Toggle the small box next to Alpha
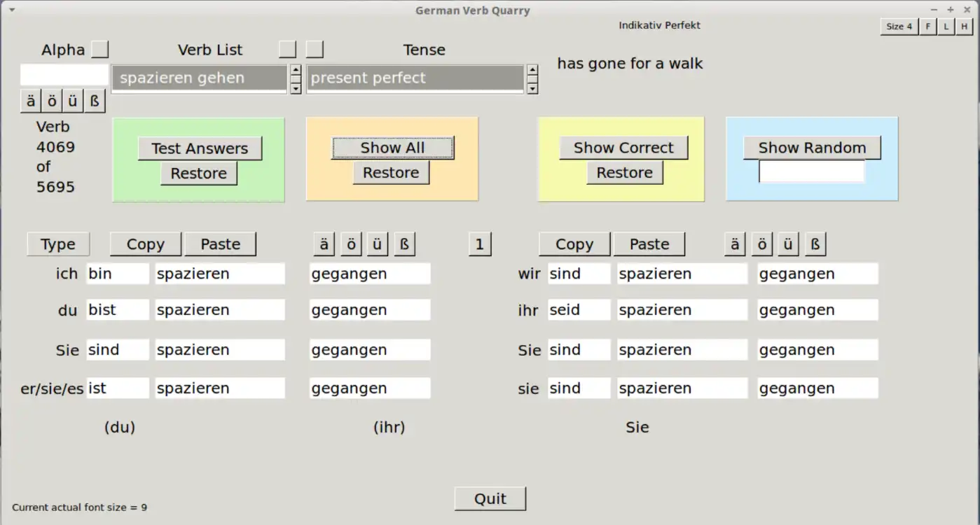Image resolution: width=980 pixels, height=525 pixels. click(101, 49)
